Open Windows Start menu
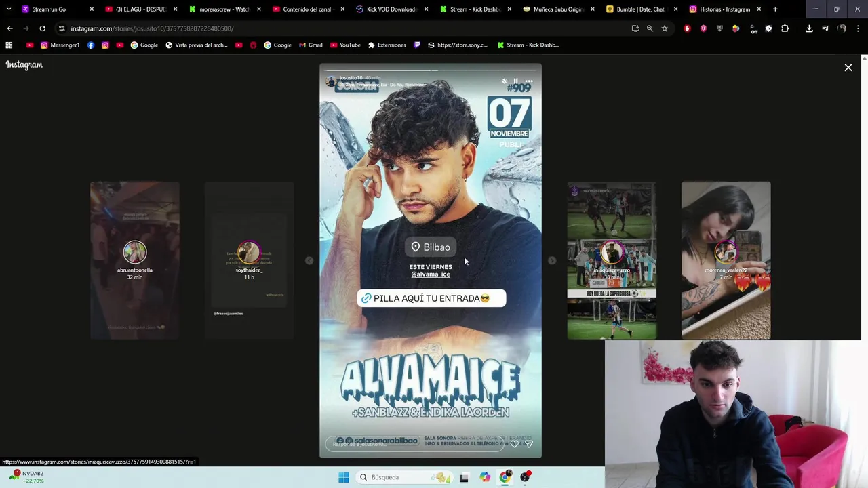The width and height of the screenshot is (868, 488). pyautogui.click(x=344, y=477)
